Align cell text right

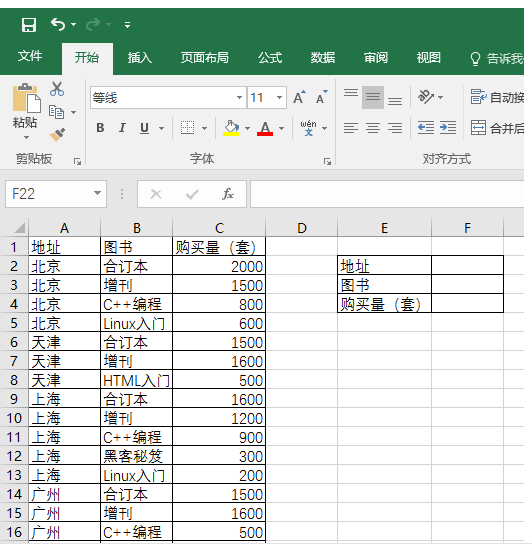click(x=395, y=128)
